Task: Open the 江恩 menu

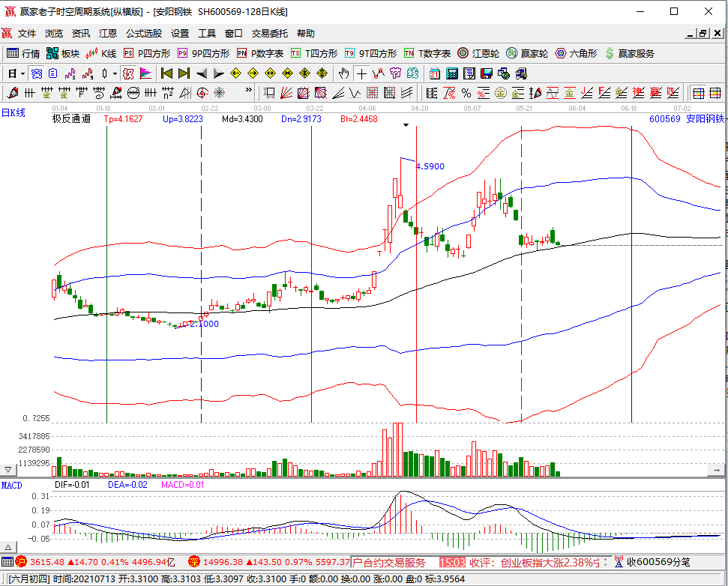Action: click(108, 34)
